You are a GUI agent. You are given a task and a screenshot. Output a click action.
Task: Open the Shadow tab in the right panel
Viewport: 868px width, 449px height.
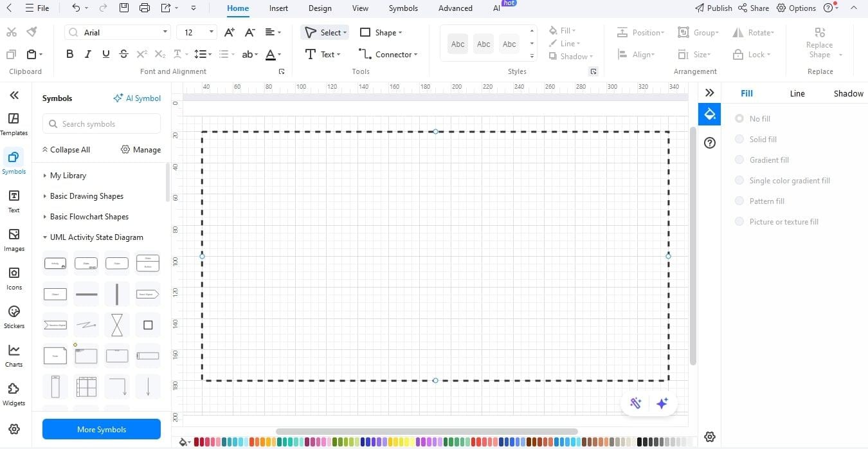click(x=849, y=93)
